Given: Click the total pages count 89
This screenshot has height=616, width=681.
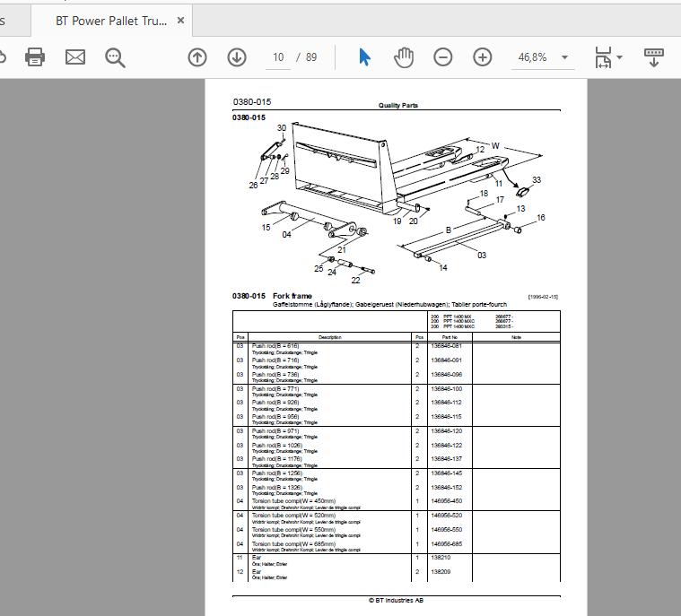Looking at the screenshot, I should (x=311, y=57).
